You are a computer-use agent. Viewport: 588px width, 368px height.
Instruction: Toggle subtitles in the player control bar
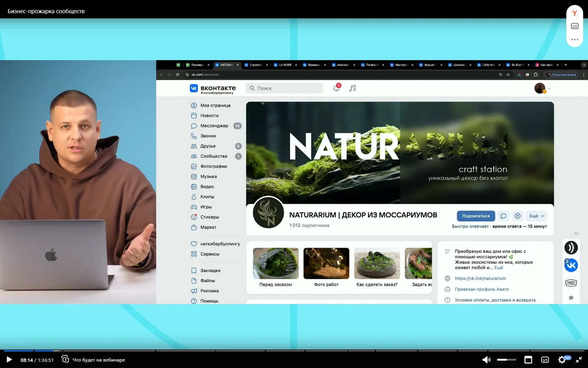click(x=545, y=360)
